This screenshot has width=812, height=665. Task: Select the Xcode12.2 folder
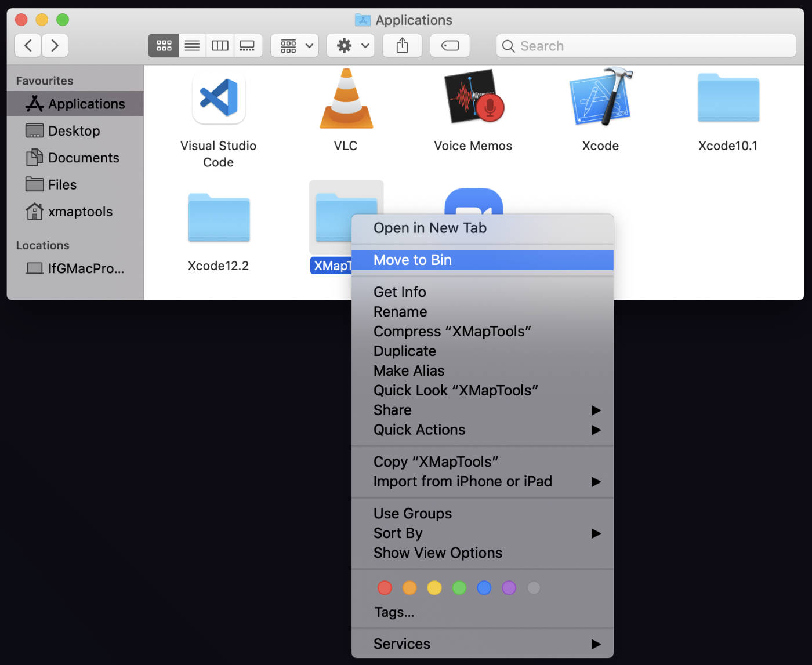219,217
